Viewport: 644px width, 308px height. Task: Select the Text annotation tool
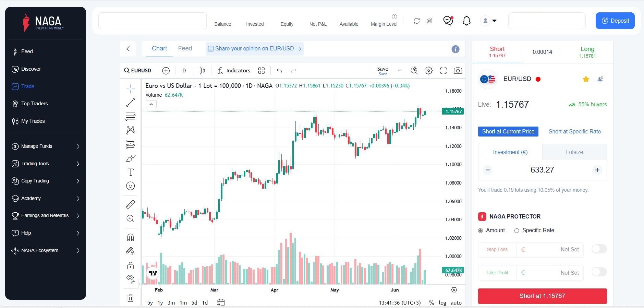[x=130, y=172]
